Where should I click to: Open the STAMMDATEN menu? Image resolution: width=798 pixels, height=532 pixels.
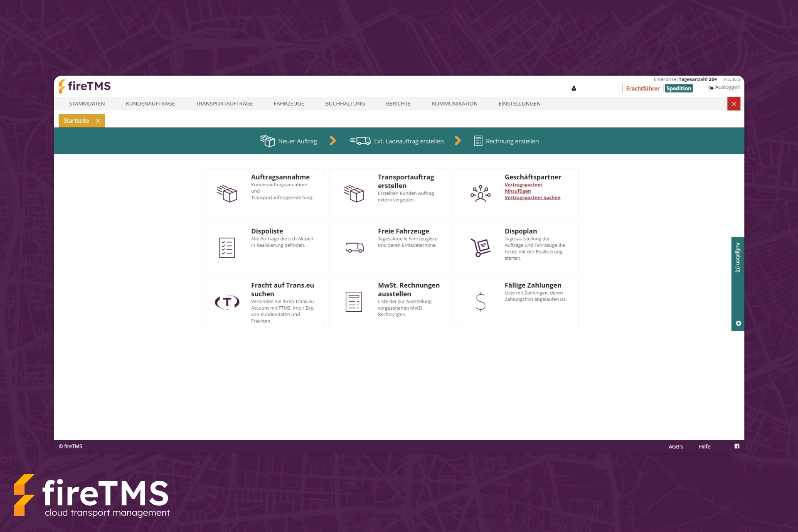(87, 104)
